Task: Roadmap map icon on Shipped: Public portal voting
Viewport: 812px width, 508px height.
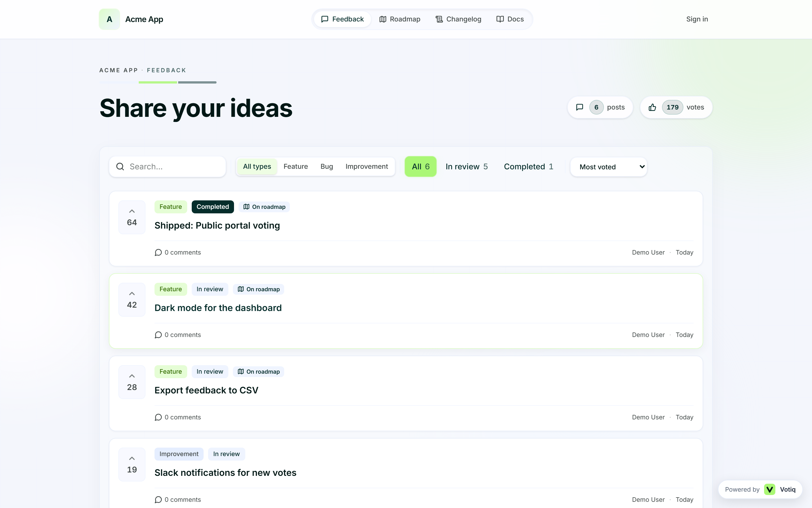Action: click(246, 207)
